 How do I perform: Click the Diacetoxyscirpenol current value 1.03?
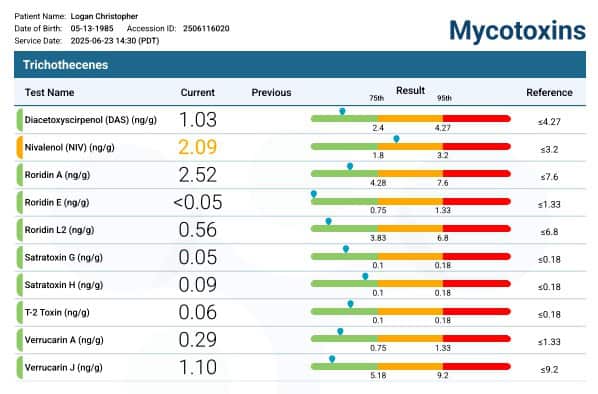pos(198,119)
